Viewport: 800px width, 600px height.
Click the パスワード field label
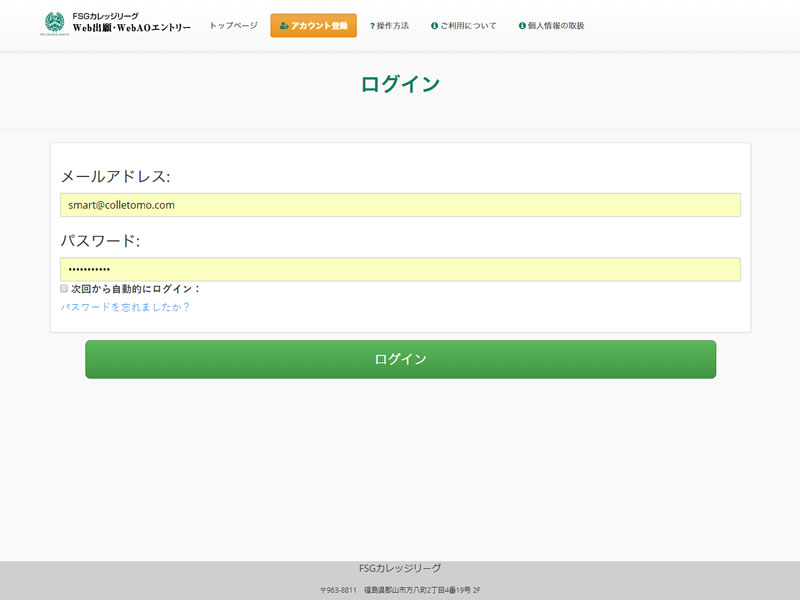(100, 241)
